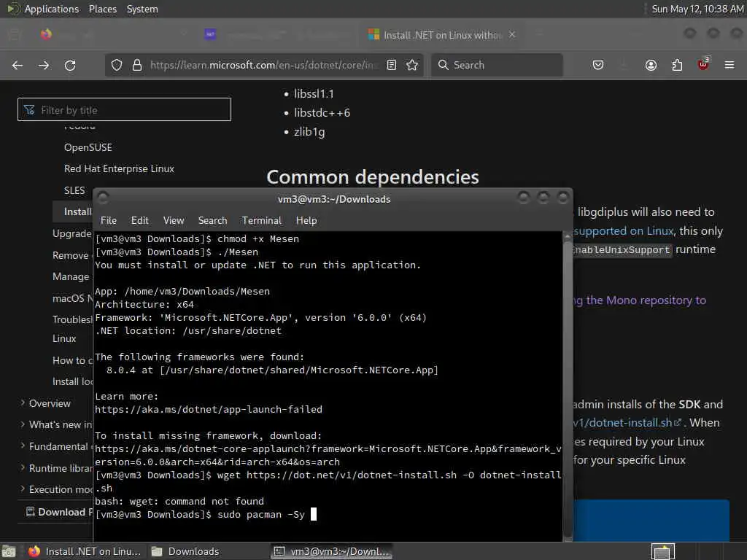The image size is (747, 560).
Task: Open Save to Pocket icon
Action: pyautogui.click(x=598, y=65)
